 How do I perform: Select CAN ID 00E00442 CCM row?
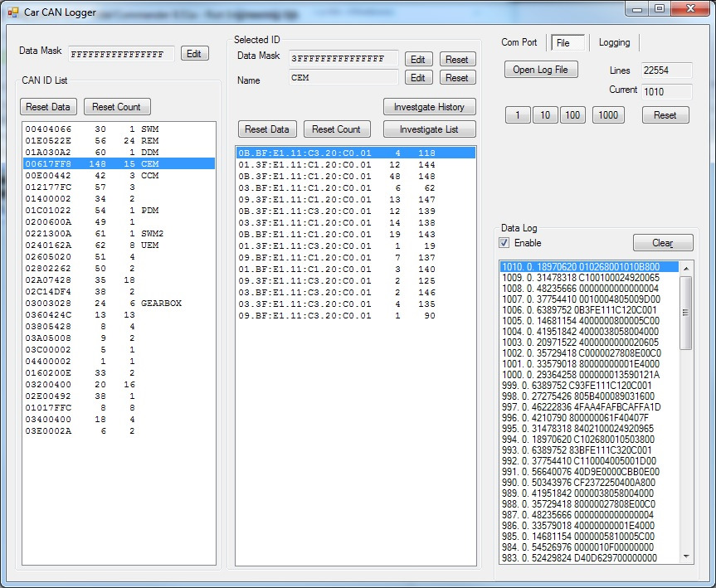[x=119, y=176]
